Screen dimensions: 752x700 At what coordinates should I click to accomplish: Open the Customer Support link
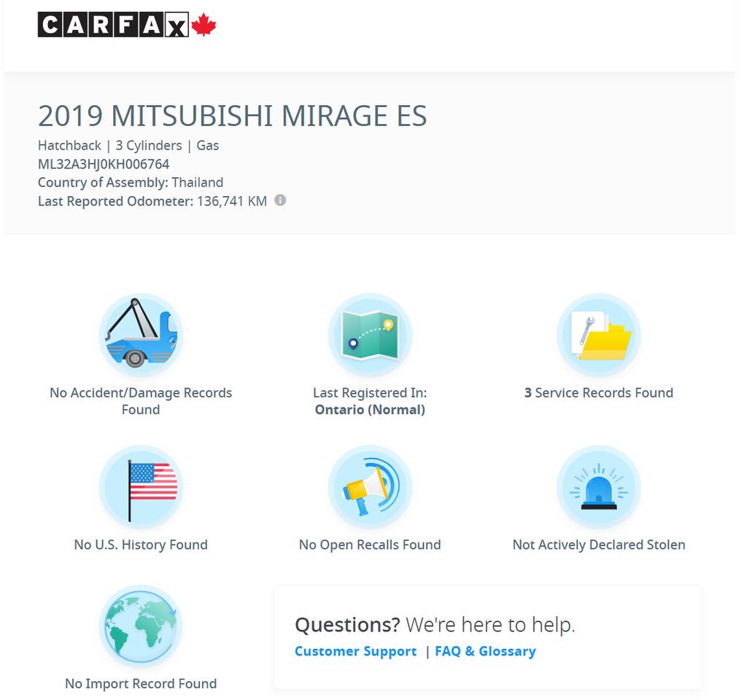[x=355, y=651]
